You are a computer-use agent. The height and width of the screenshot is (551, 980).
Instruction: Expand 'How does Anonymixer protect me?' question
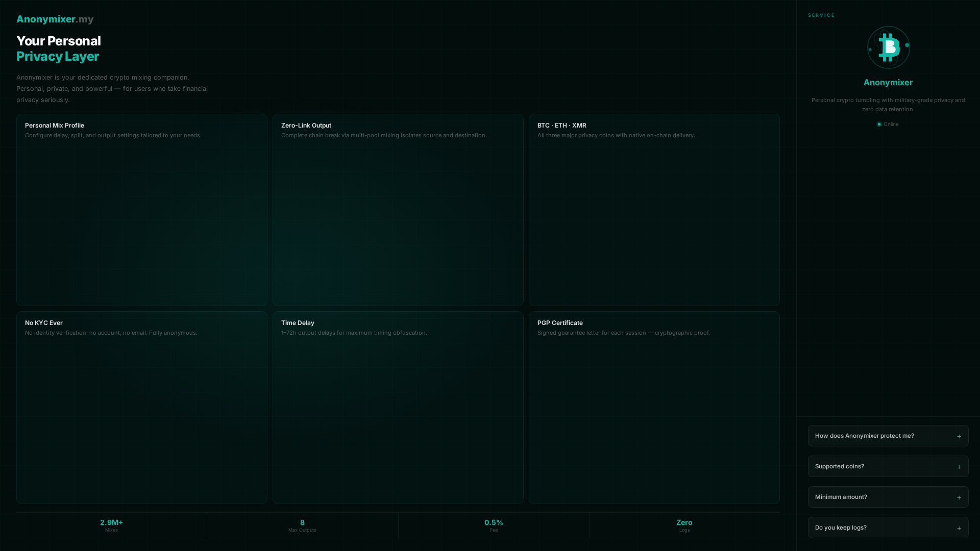point(888,436)
